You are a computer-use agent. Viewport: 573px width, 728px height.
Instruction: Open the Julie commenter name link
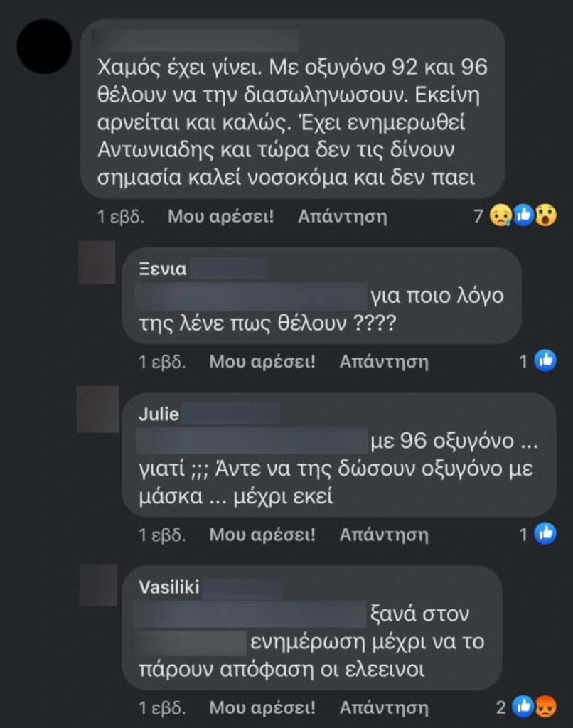pos(159,414)
